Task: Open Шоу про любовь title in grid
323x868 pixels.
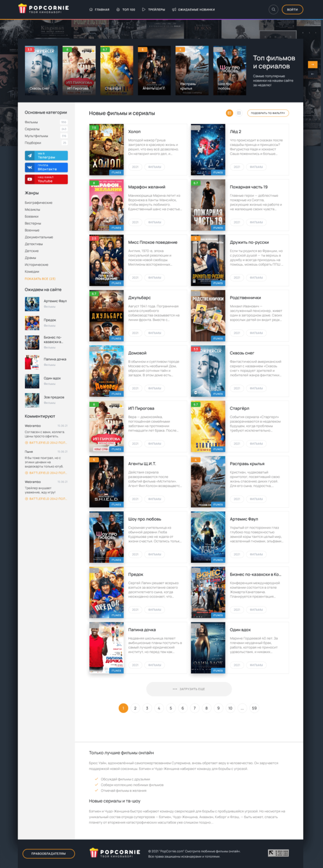Action: (145, 519)
